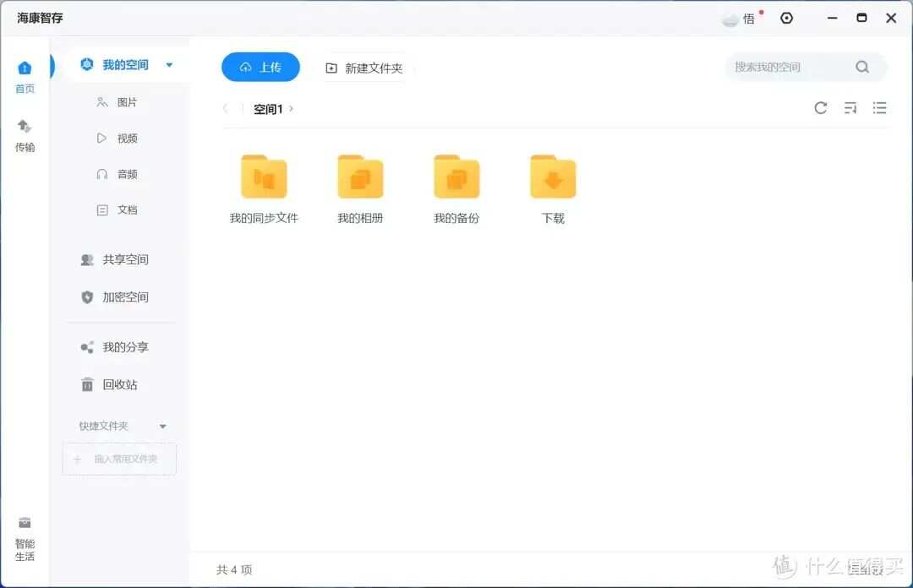Screen dimensions: 913x588
Task: Create a new folder via 新建文件夹
Action: pos(364,67)
